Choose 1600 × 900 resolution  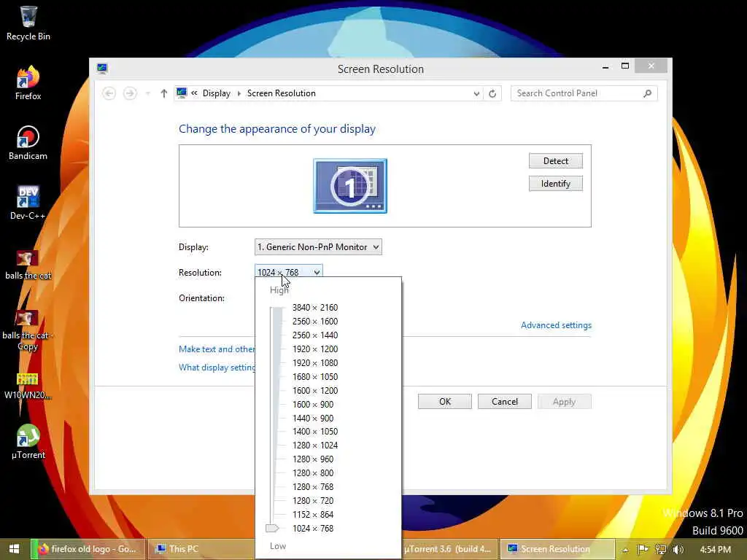point(313,404)
